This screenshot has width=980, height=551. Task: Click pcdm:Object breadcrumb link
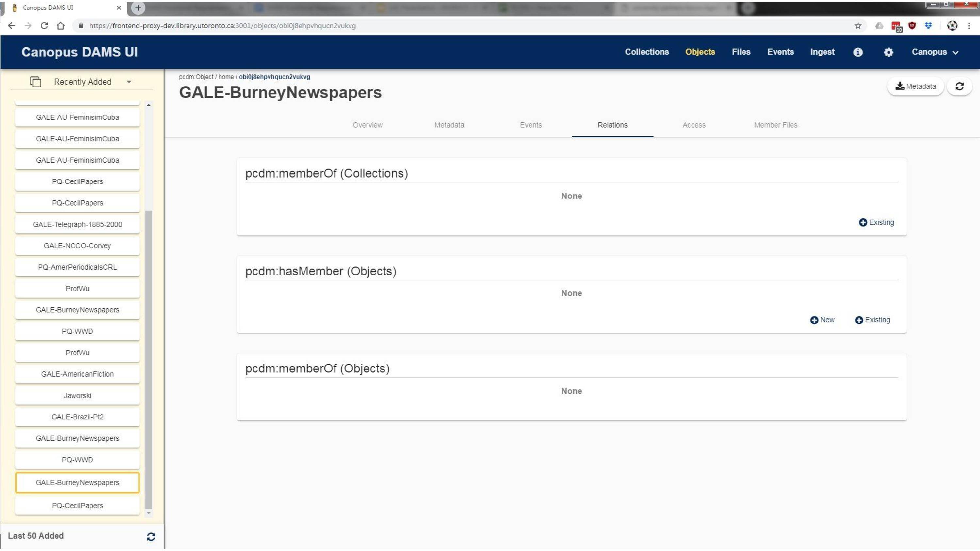point(196,77)
